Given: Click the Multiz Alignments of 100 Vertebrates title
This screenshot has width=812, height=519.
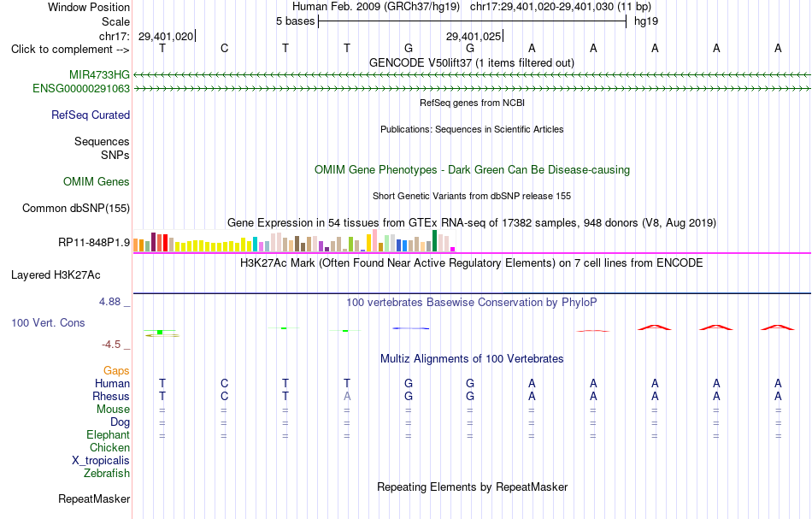Looking at the screenshot, I should coord(472,358).
